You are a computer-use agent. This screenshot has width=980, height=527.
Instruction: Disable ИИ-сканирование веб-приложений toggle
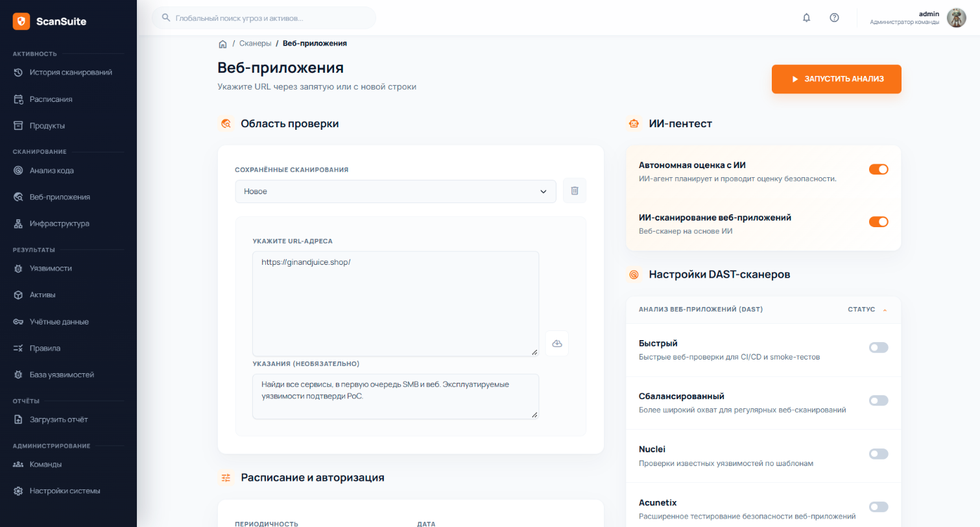pyautogui.click(x=878, y=222)
